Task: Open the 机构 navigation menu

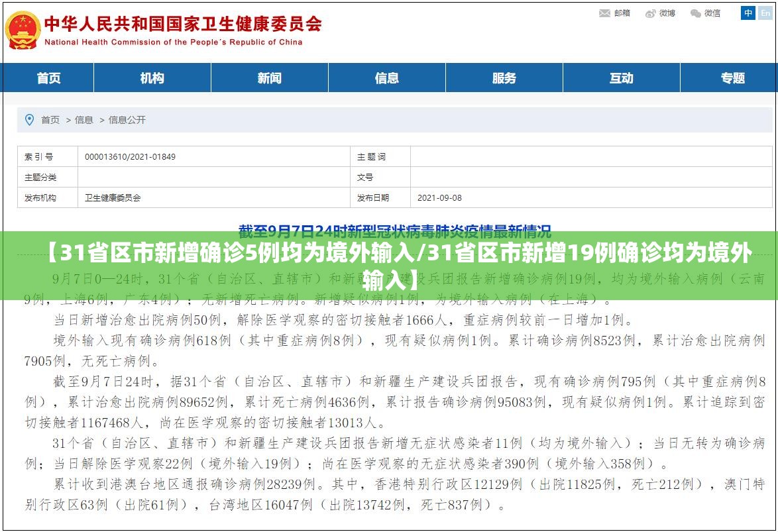Action: [x=152, y=78]
